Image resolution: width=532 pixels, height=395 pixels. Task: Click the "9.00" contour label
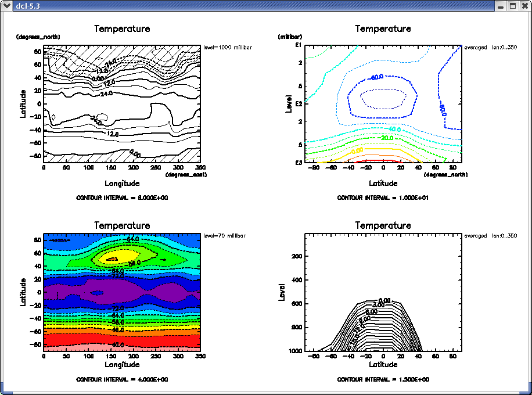[x=365, y=319]
